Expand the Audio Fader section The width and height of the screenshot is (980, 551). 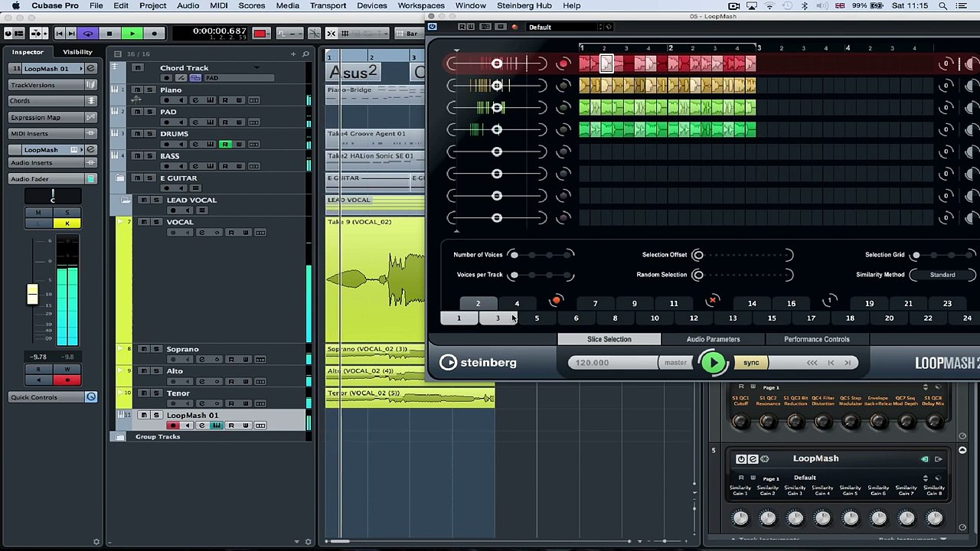coord(53,179)
